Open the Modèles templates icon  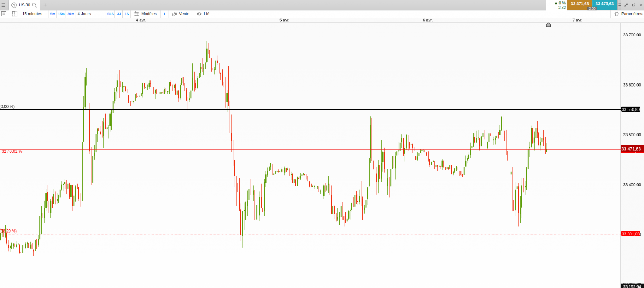(137, 14)
